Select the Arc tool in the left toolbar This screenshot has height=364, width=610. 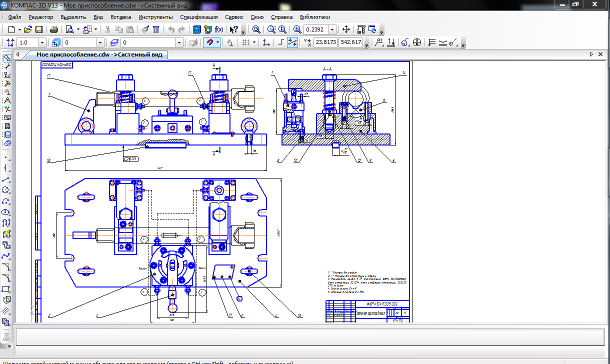tap(6, 200)
